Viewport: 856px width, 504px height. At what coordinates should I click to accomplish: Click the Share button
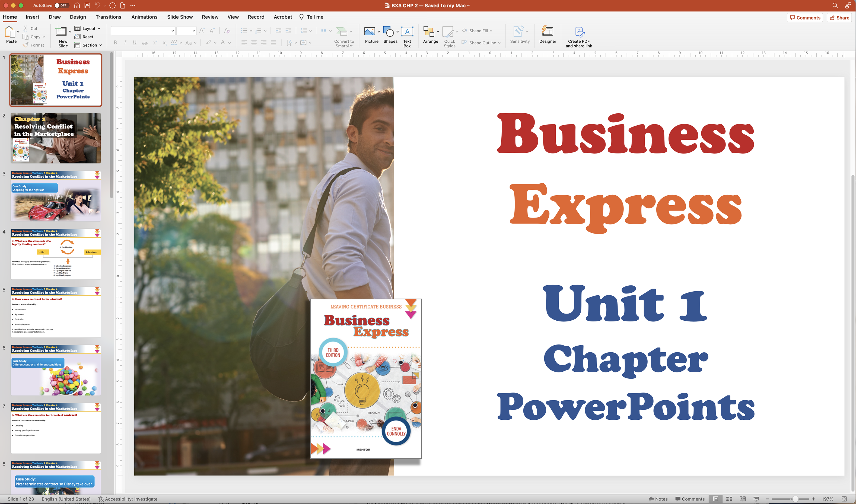click(x=839, y=18)
